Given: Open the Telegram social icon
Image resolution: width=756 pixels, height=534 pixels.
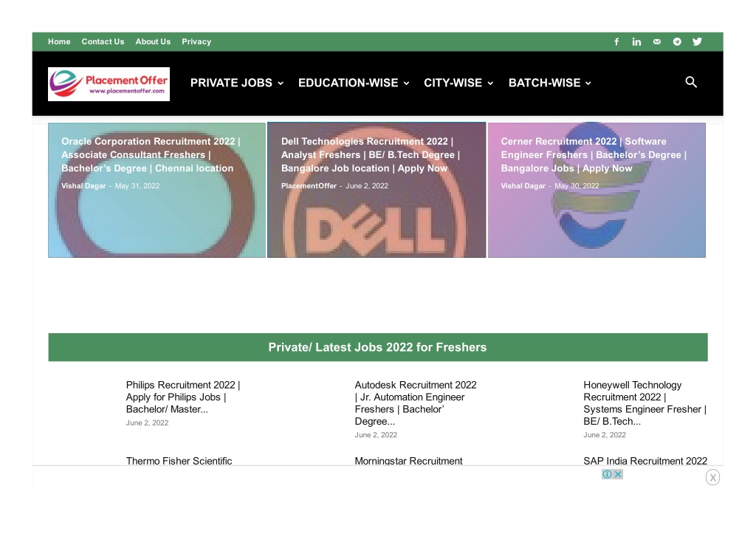Looking at the screenshot, I should pos(677,42).
